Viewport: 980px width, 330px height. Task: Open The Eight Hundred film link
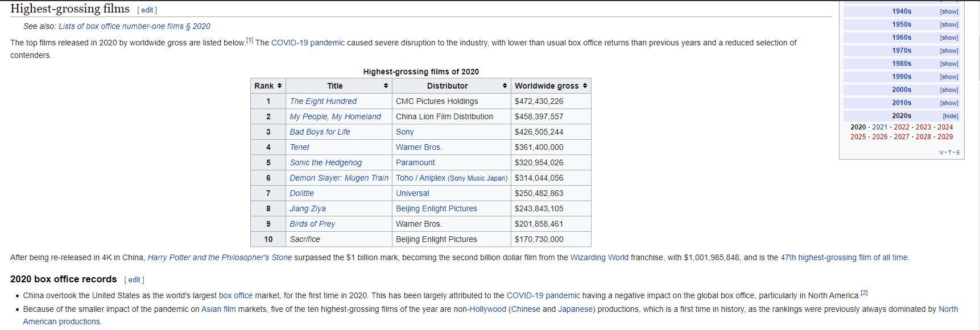323,101
